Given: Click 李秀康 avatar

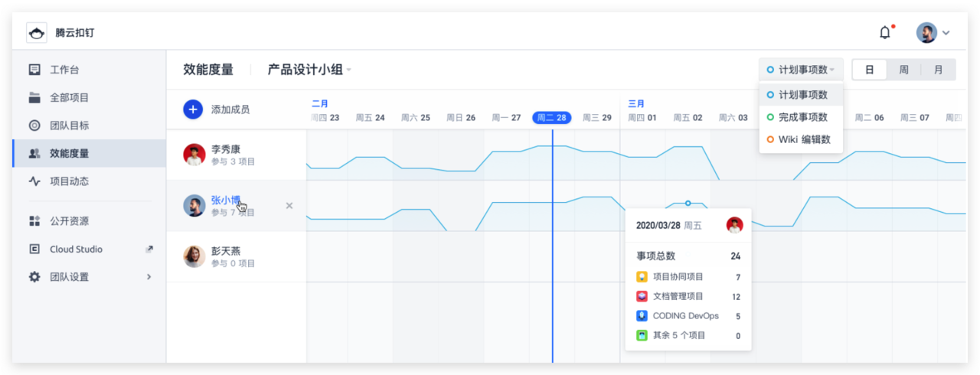Looking at the screenshot, I should tap(194, 155).
